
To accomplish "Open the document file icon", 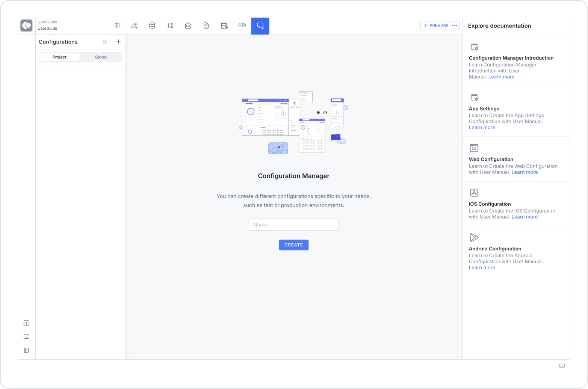I will tap(206, 26).
